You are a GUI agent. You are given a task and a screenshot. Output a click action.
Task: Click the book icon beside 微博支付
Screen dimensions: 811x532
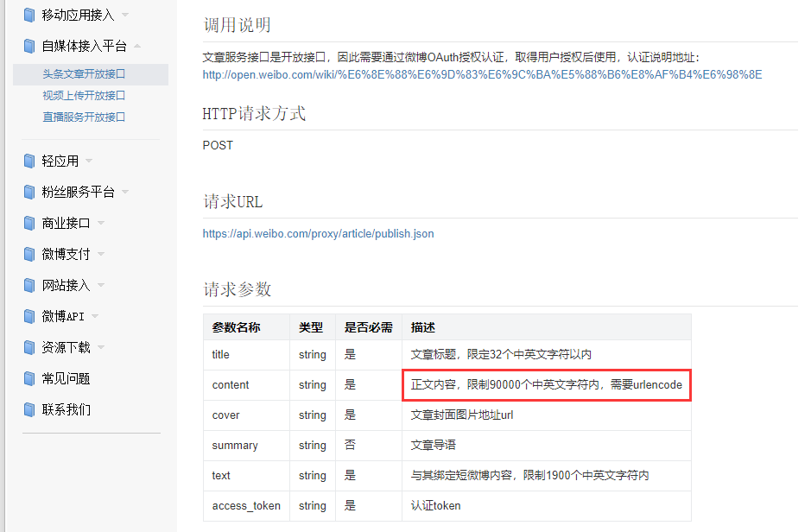[30, 254]
